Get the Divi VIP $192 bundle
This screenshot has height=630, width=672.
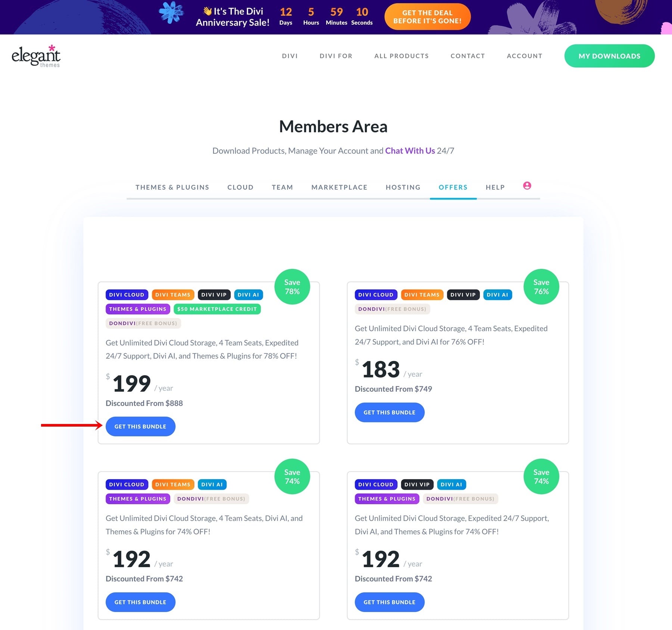tap(389, 602)
